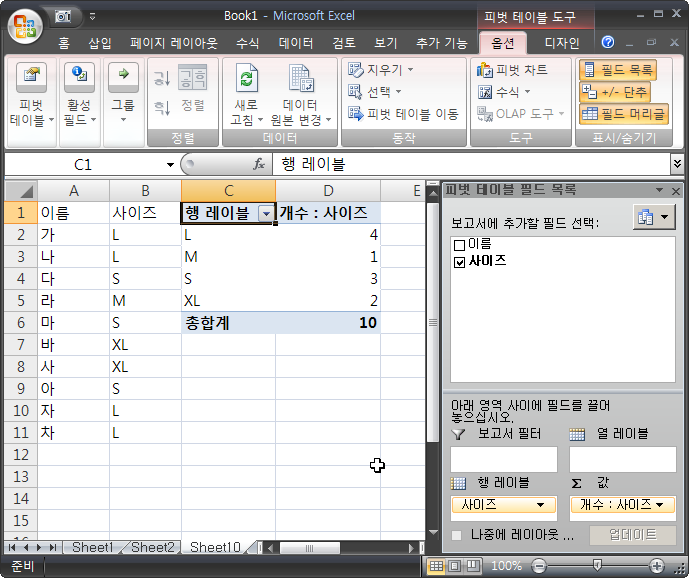Select the grand total value 10
689x578 pixels.
point(328,323)
